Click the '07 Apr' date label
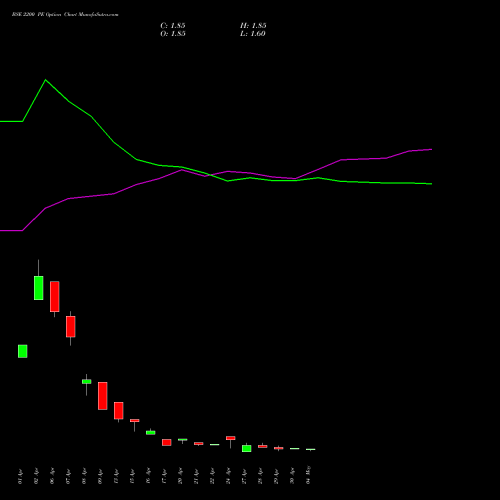This screenshot has width=500, height=500. coord(68,476)
